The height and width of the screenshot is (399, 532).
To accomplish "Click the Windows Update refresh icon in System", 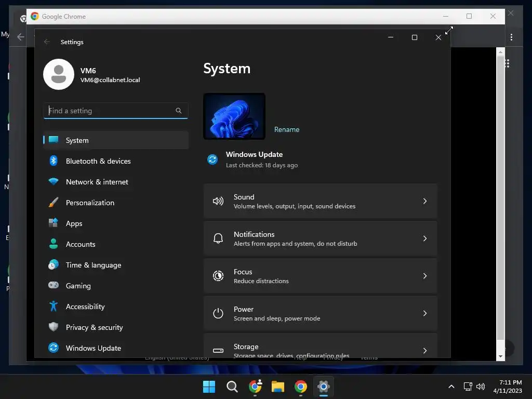I will (x=212, y=159).
